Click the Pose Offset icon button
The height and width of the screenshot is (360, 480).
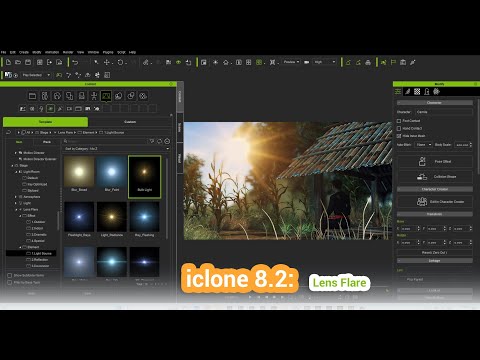[x=435, y=161]
